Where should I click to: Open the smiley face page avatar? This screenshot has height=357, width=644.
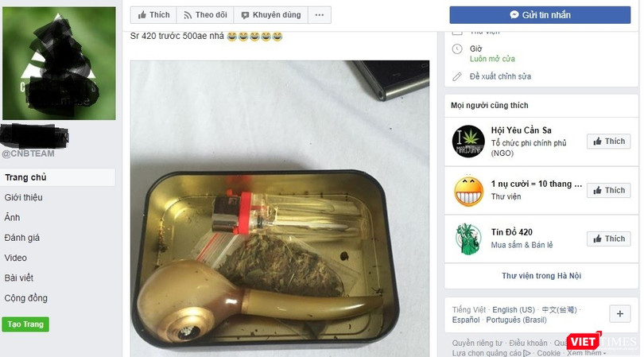[x=468, y=191]
